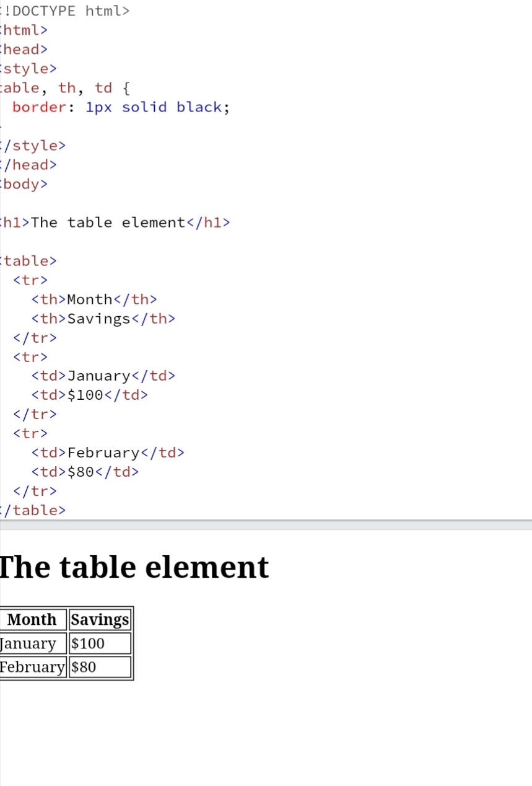Click the Savings th tag in code

coord(102,318)
